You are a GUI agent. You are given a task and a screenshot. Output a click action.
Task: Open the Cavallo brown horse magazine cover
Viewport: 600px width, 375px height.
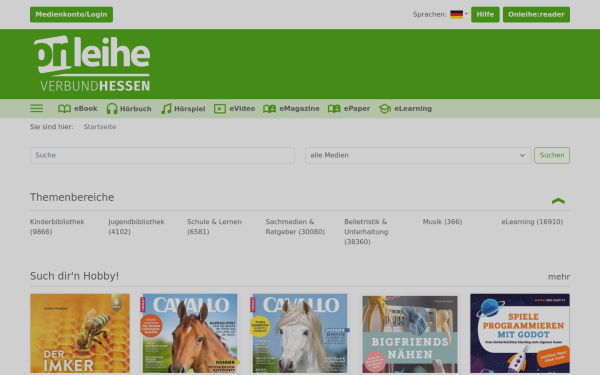click(x=190, y=334)
